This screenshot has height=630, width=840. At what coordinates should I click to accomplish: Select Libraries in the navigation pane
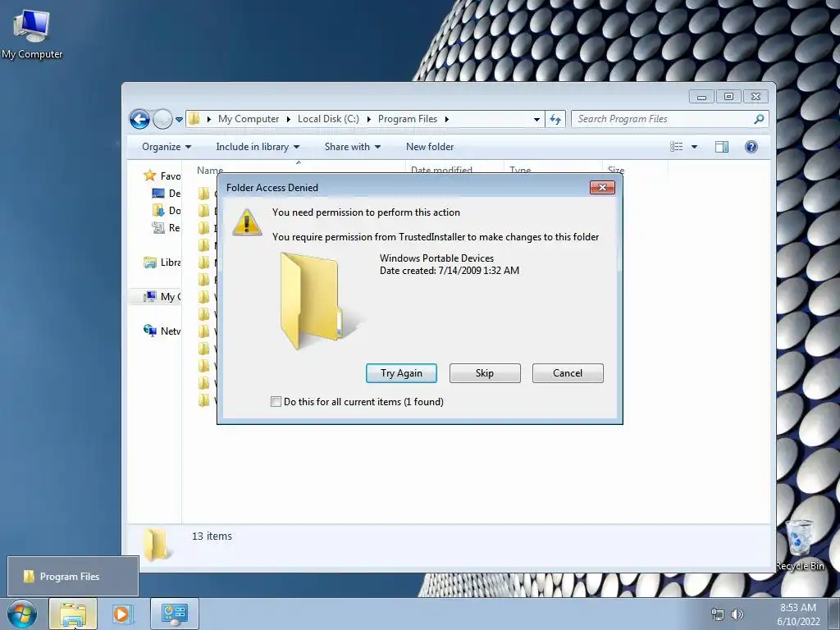(162, 262)
